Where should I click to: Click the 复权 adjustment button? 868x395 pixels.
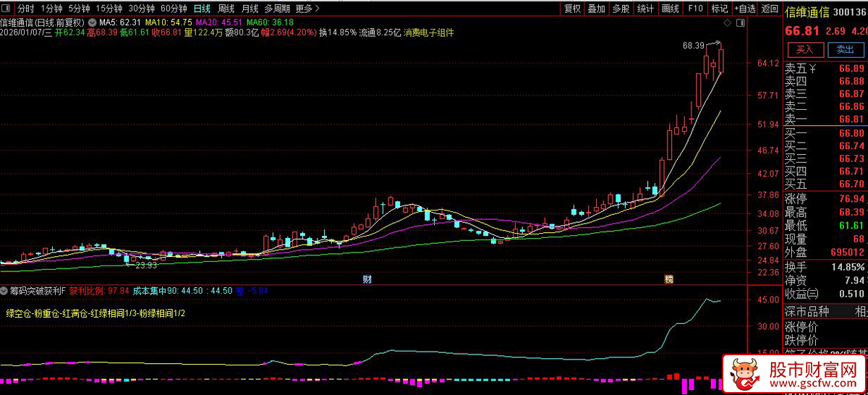pos(572,9)
